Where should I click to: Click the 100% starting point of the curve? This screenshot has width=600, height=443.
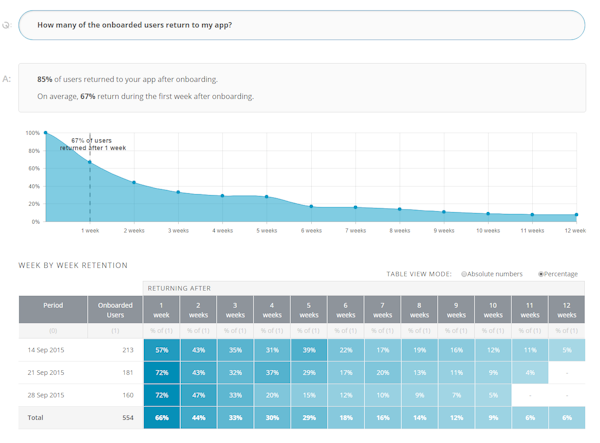[45, 133]
